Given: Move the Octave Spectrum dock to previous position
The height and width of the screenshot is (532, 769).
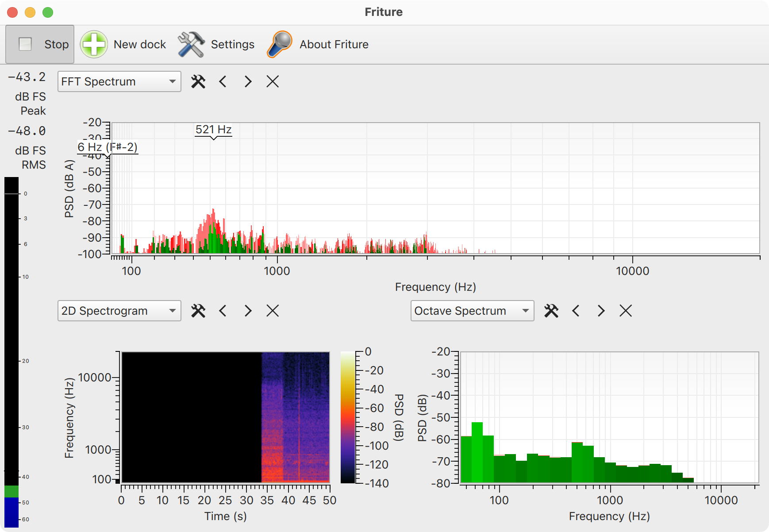Looking at the screenshot, I should coord(576,311).
